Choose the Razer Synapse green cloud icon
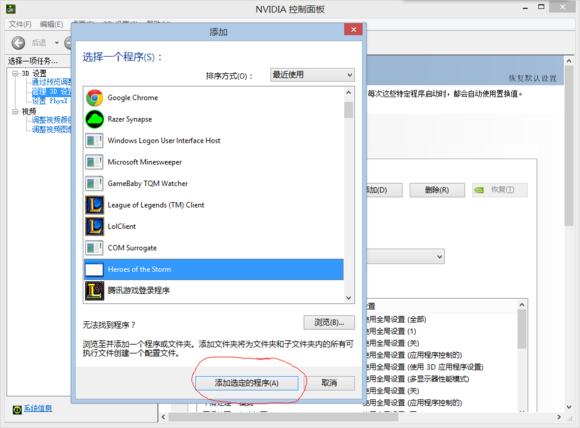This screenshot has width=580, height=428. point(95,119)
